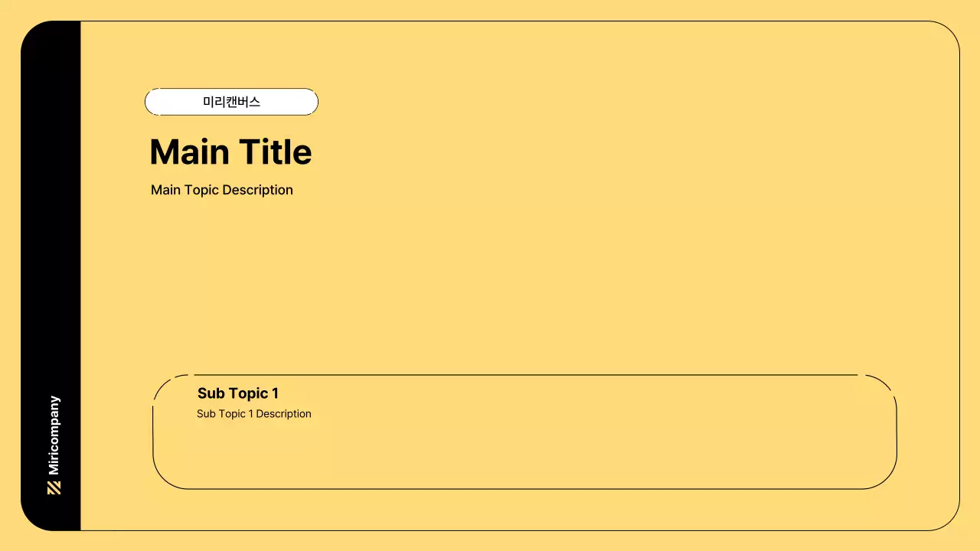The width and height of the screenshot is (980, 551).
Task: Click the bottom border line of the Sub Topic box
Action: click(x=524, y=488)
